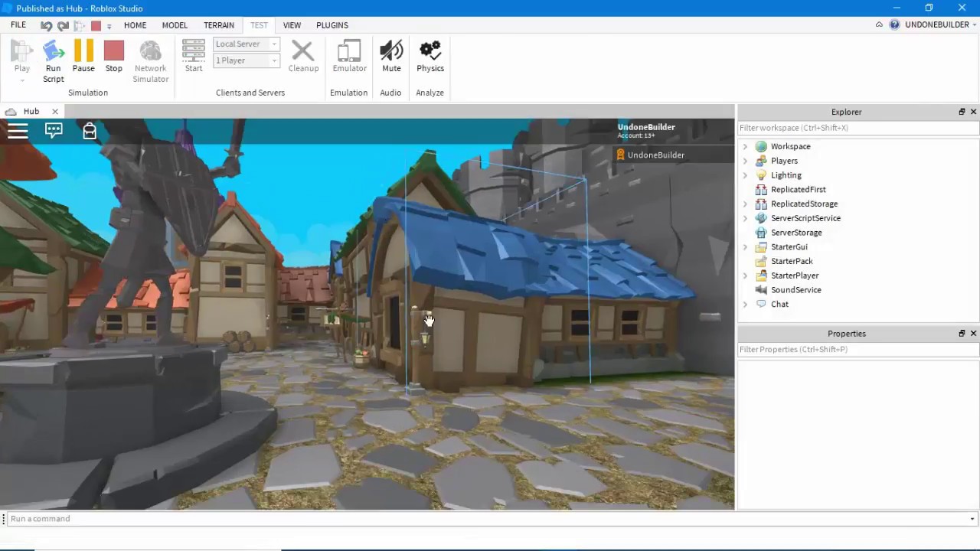Expand the Lighting tree node
Image resolution: width=980 pixels, height=551 pixels.
[745, 175]
